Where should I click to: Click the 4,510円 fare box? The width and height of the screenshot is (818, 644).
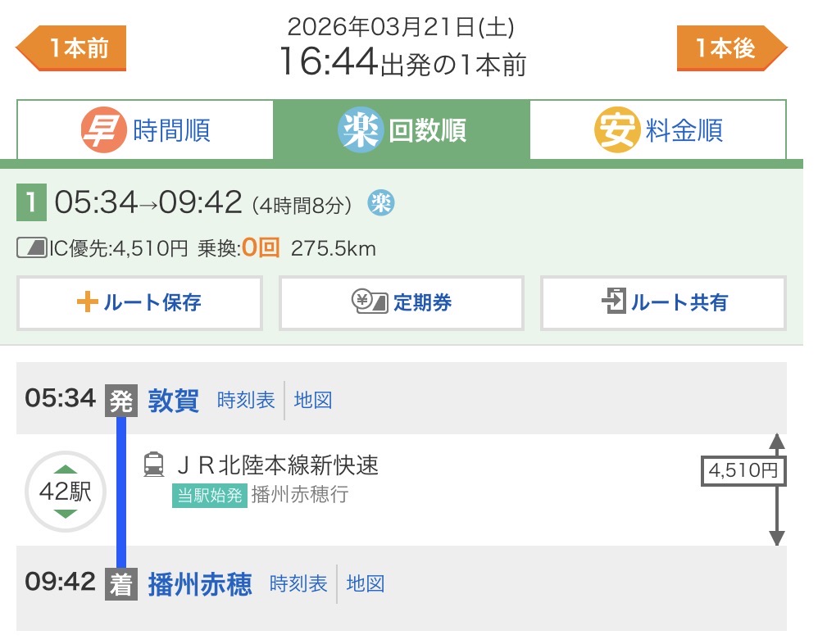click(x=743, y=471)
